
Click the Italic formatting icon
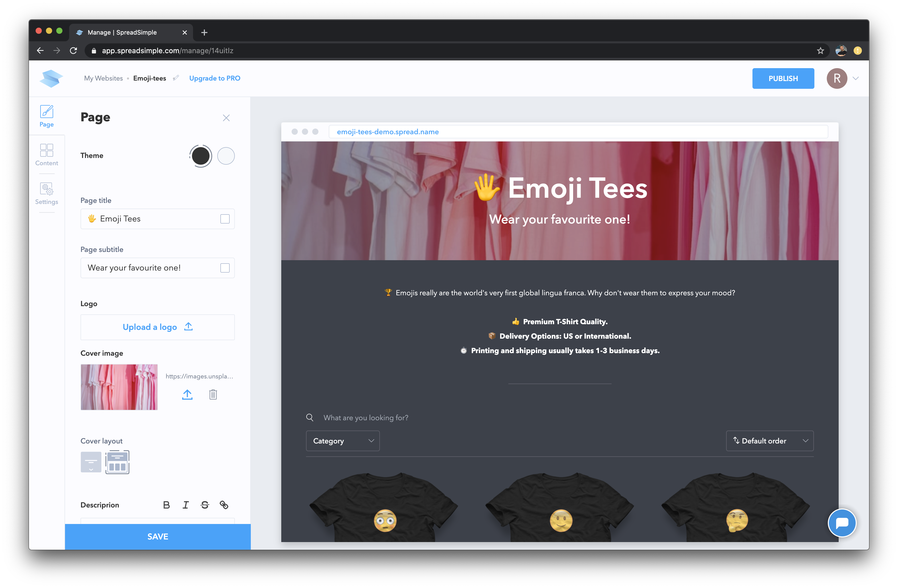186,505
